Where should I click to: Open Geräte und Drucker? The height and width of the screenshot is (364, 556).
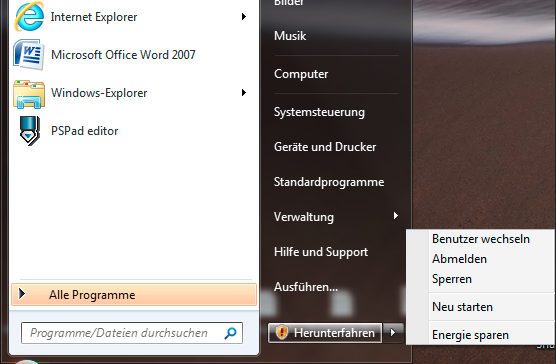coord(325,147)
